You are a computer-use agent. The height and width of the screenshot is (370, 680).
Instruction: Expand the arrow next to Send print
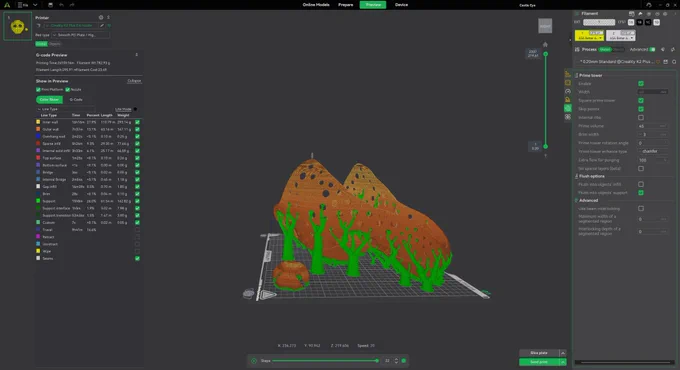tap(563, 362)
